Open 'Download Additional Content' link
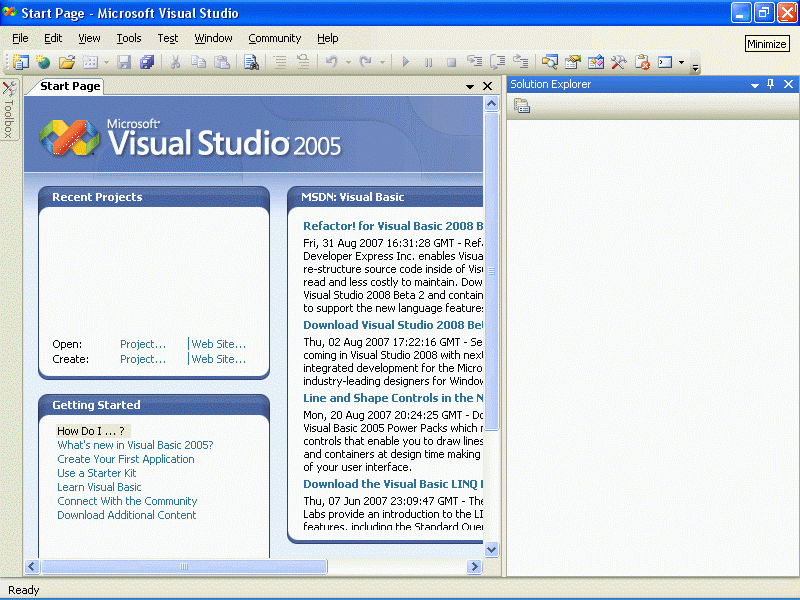800x600 pixels. pyautogui.click(x=127, y=515)
